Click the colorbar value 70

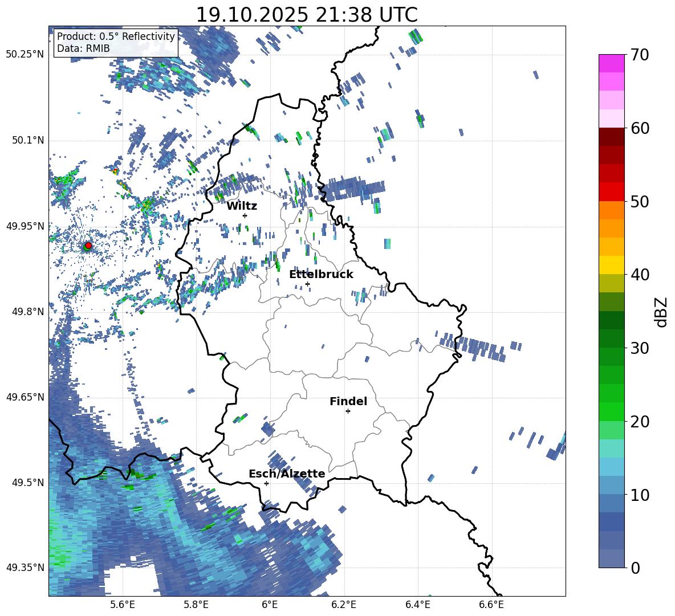click(640, 55)
